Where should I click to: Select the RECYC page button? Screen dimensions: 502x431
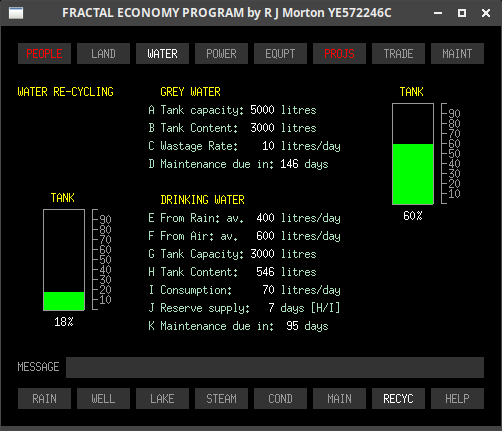point(398,398)
